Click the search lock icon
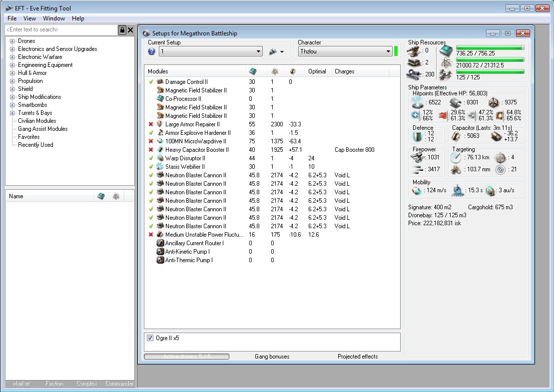Image resolution: width=554 pixels, height=392 pixels. 122,30
